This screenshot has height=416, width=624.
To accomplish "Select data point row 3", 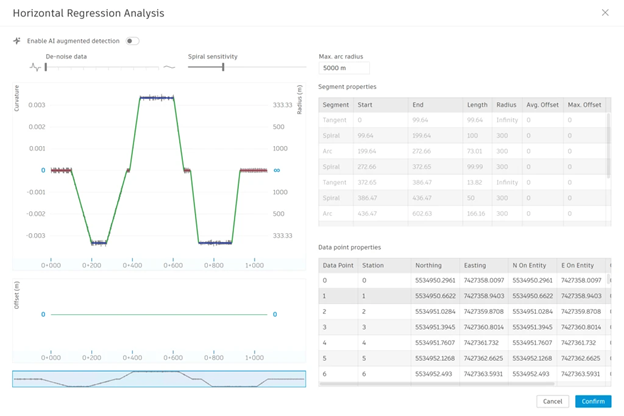I will pyautogui.click(x=462, y=327).
